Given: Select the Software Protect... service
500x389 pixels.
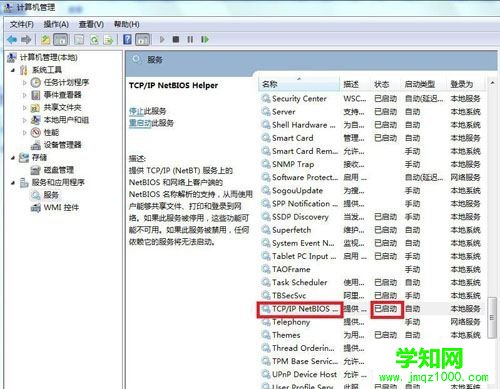Looking at the screenshot, I should pos(371,177).
